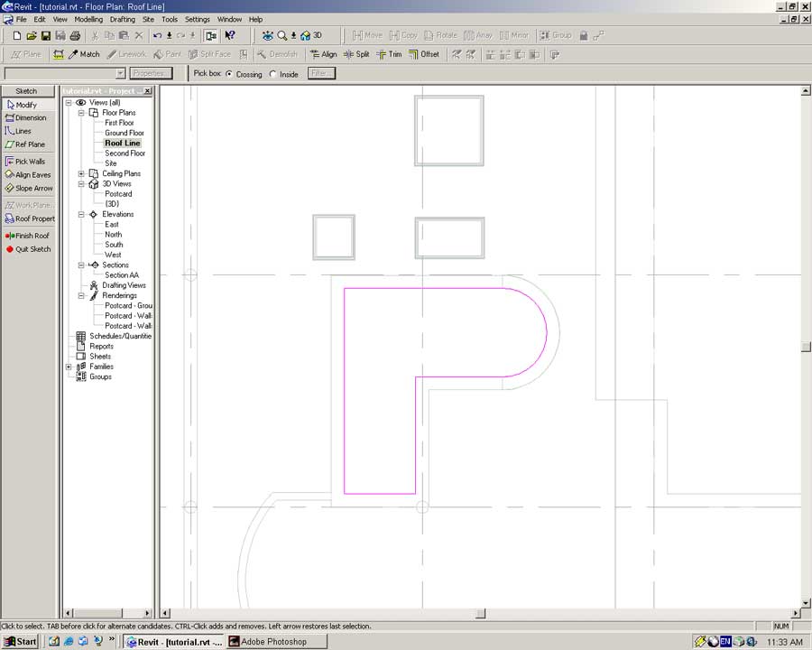The height and width of the screenshot is (650, 812).
Task: Open the Drafting menu
Action: tap(123, 19)
